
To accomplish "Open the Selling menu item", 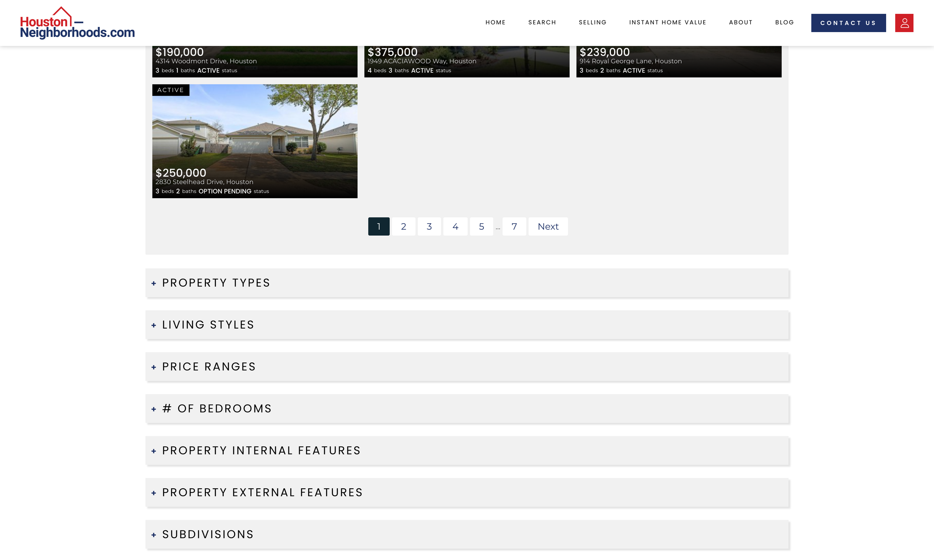I will tap(592, 22).
